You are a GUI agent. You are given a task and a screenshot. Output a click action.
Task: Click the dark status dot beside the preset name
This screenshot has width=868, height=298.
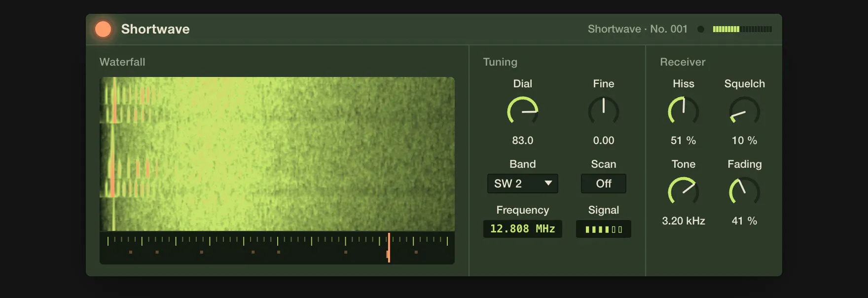pyautogui.click(x=700, y=29)
